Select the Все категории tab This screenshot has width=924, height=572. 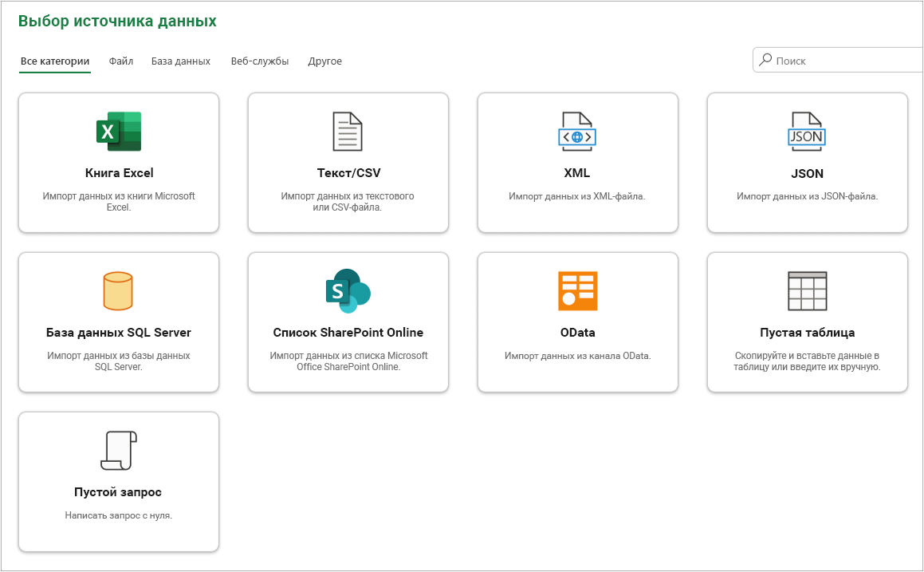(x=55, y=61)
